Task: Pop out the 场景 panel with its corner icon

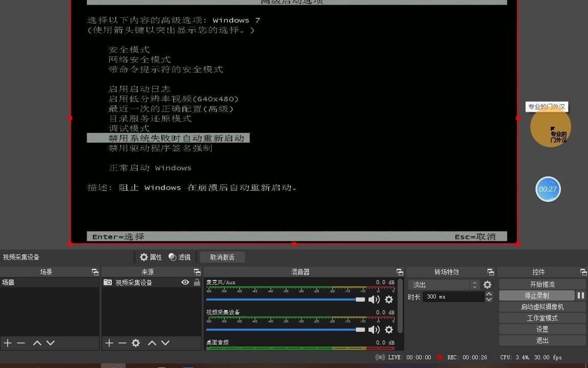Action: point(94,272)
